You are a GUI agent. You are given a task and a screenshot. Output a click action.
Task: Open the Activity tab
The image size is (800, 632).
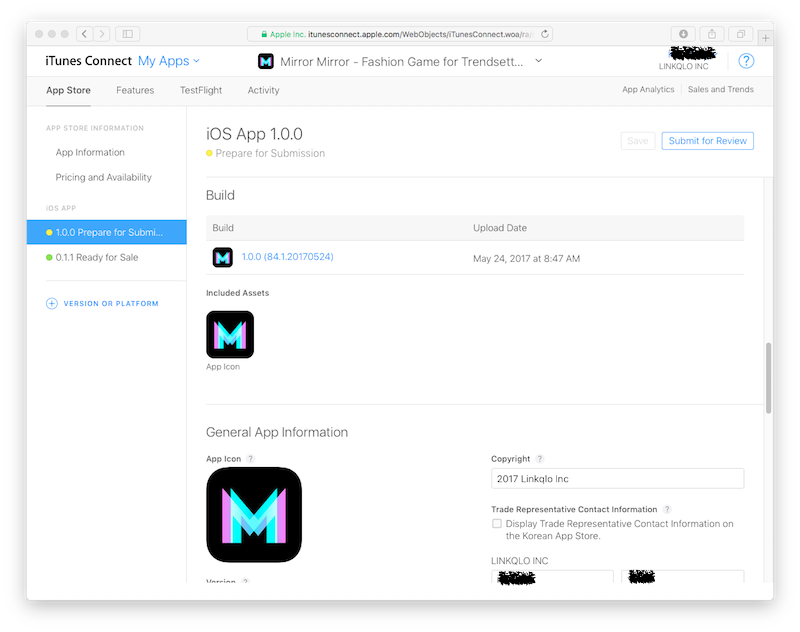tap(263, 90)
